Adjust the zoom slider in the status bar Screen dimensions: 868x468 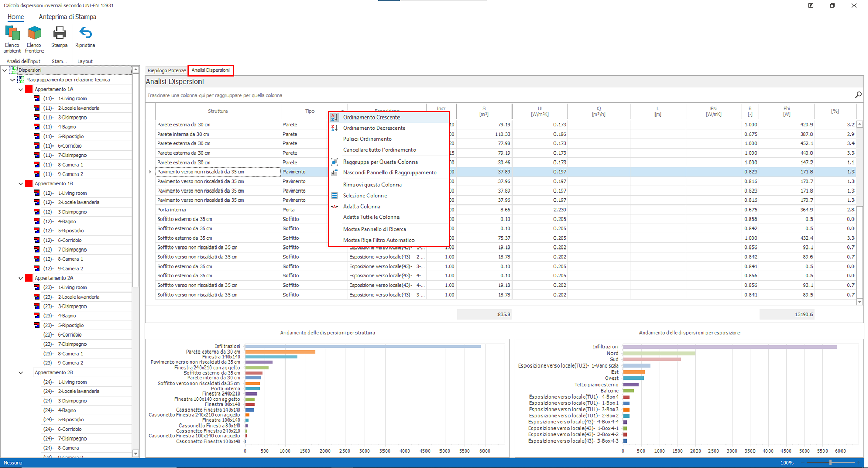coord(830,463)
